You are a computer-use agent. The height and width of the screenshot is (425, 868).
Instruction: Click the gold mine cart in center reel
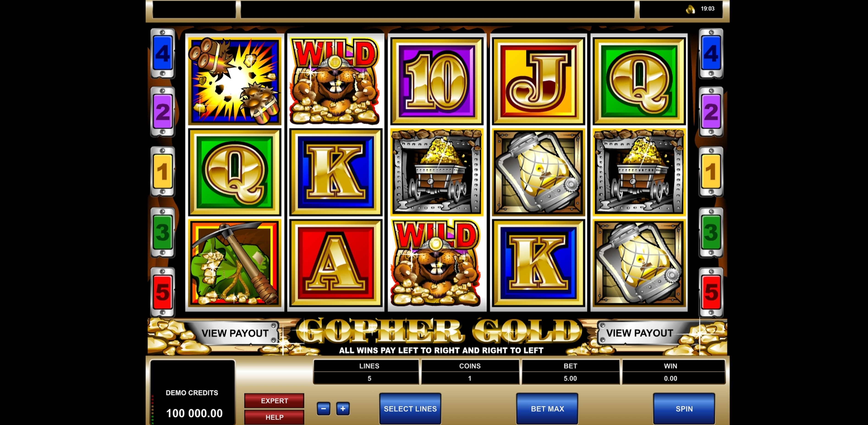437,172
